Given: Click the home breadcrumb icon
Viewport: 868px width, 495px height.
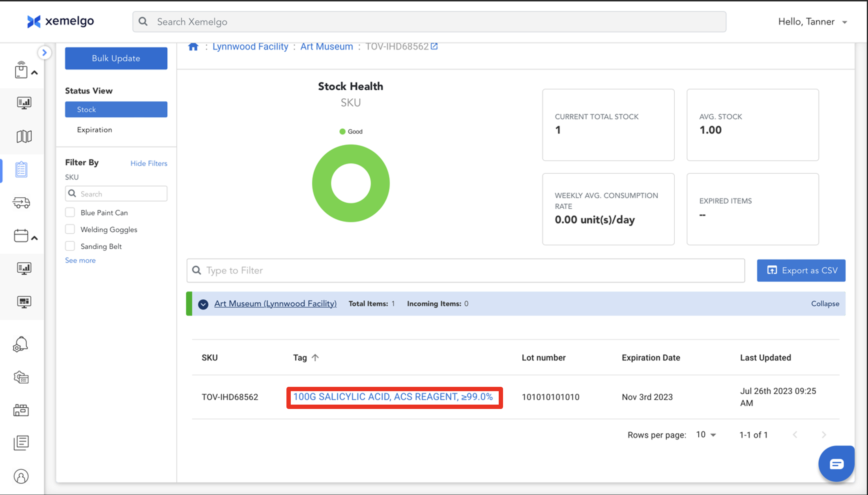Looking at the screenshot, I should [x=193, y=47].
